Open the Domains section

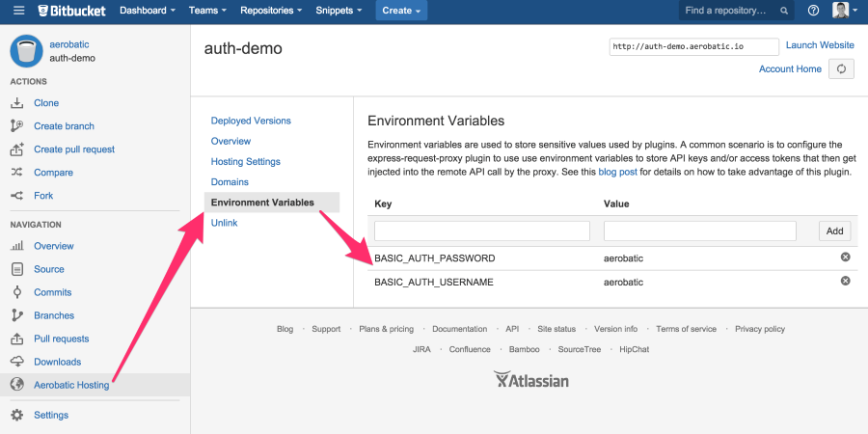230,182
